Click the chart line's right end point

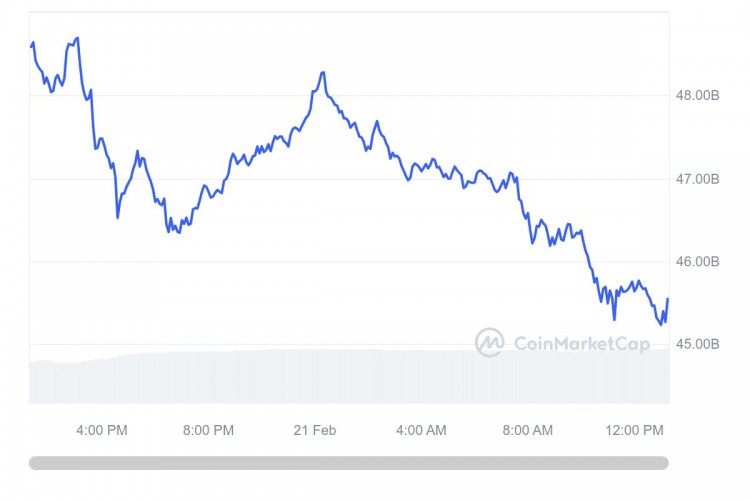pos(668,299)
